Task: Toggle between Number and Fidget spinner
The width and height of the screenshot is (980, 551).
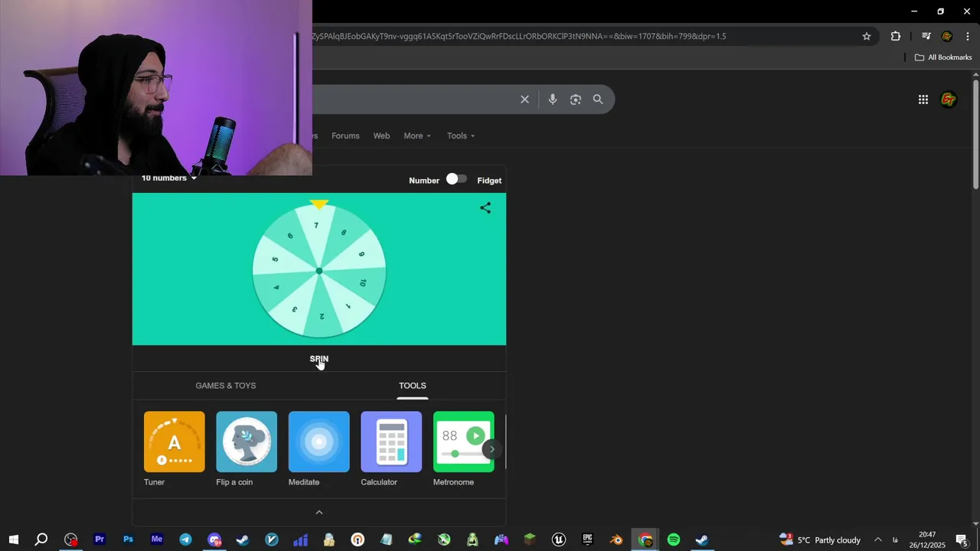Action: click(x=456, y=179)
